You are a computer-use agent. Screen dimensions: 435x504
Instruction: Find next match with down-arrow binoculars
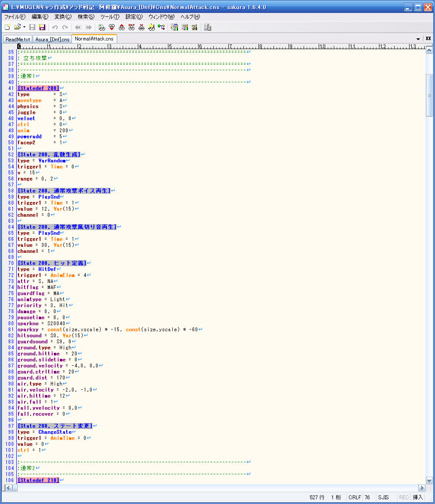coord(112,27)
